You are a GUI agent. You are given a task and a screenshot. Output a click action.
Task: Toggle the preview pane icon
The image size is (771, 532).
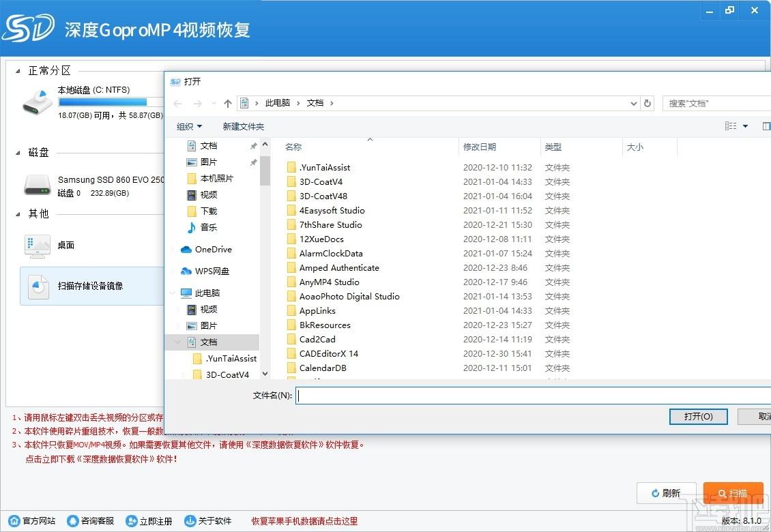coord(766,126)
